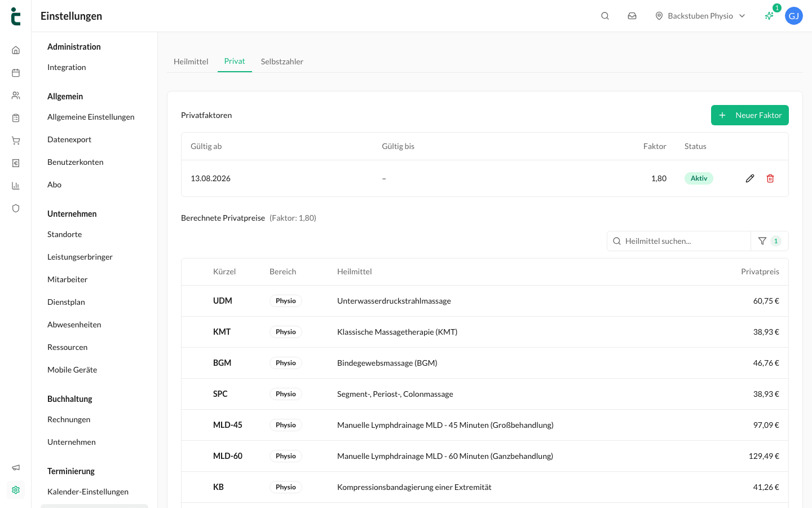Open the home icon in left rail
812x508 pixels.
click(x=16, y=50)
